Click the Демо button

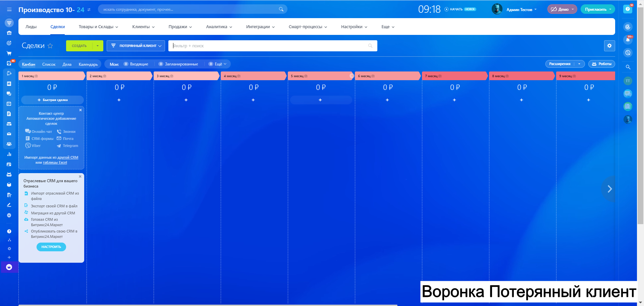coord(562,9)
